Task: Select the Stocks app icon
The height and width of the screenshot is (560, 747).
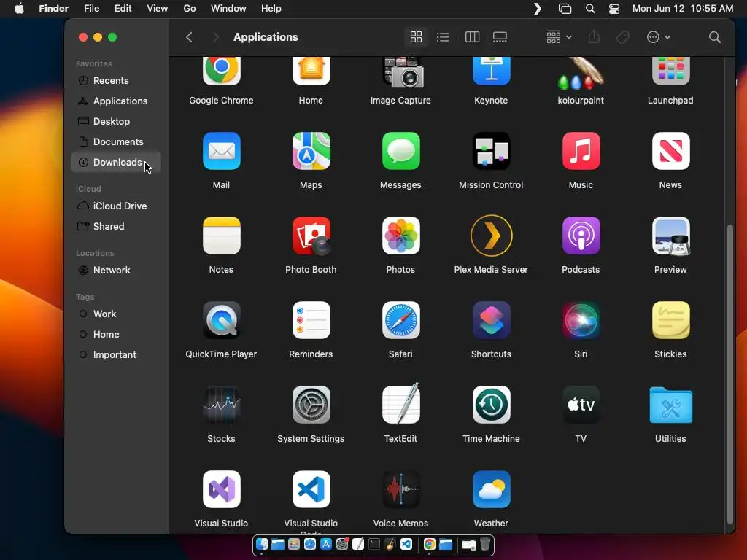Action: pos(221,405)
